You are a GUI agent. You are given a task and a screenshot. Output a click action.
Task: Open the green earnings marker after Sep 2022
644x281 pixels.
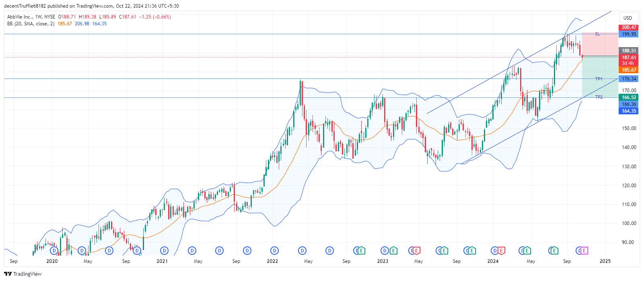pos(361,251)
